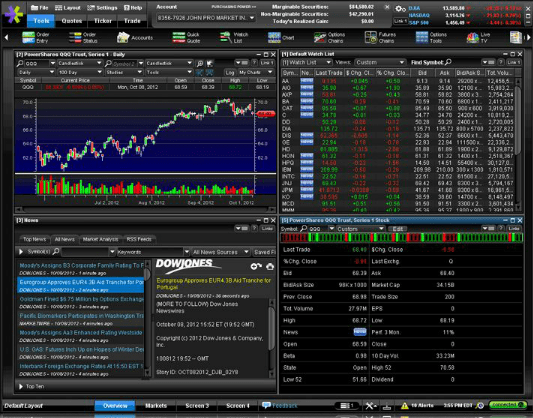Open the Watch List tool

click(x=234, y=37)
